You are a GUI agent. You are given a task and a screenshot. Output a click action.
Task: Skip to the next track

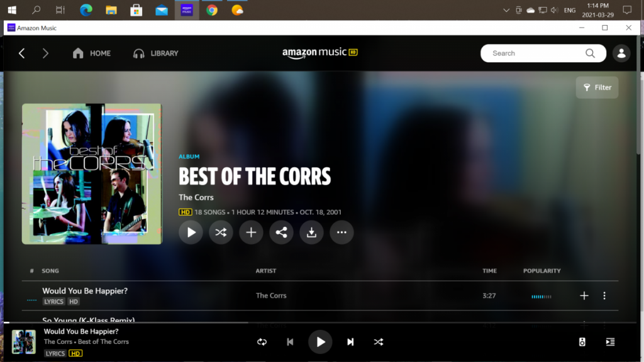pyautogui.click(x=350, y=342)
